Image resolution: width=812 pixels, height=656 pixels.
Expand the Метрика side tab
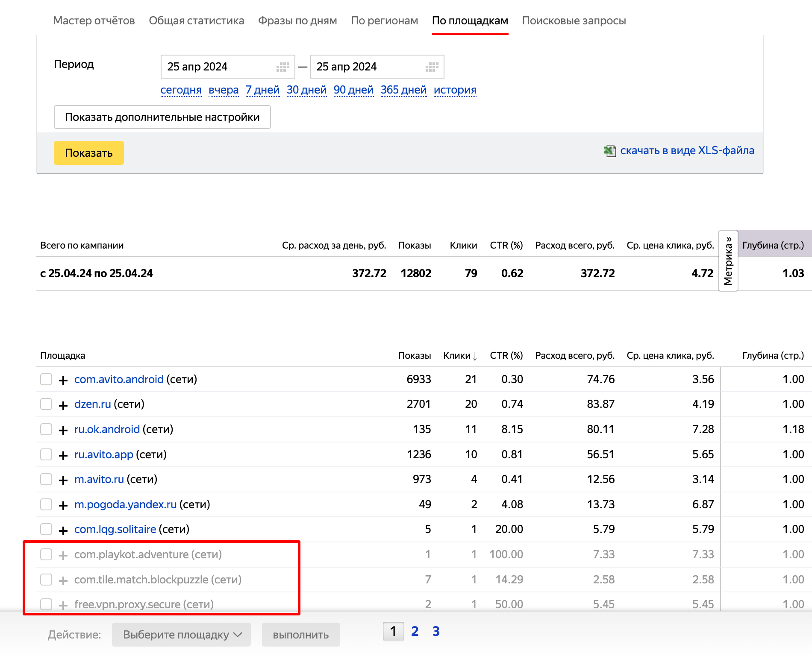tap(728, 261)
